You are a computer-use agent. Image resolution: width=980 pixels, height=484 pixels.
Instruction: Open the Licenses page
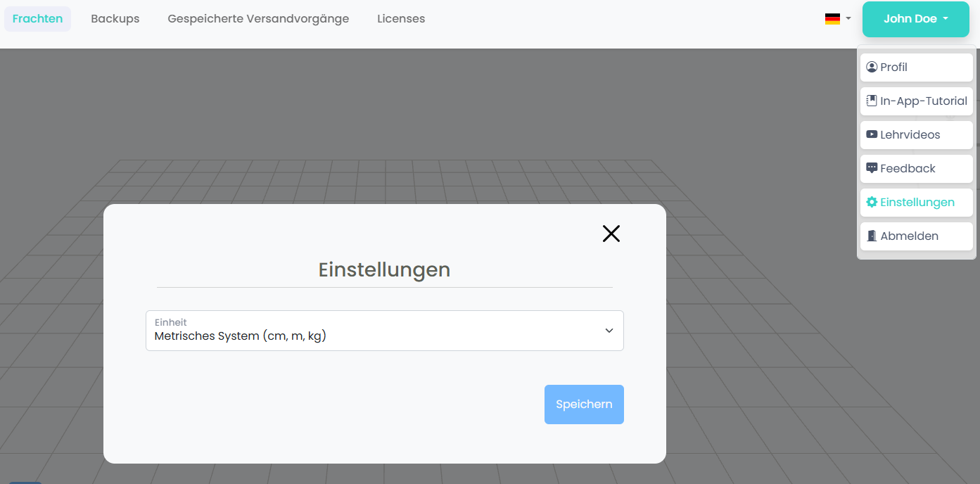click(x=401, y=19)
